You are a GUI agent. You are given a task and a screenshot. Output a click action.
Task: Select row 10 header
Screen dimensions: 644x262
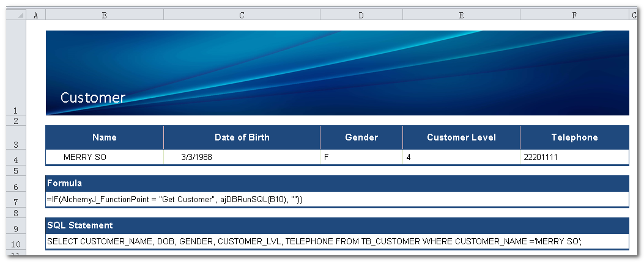[15, 243]
